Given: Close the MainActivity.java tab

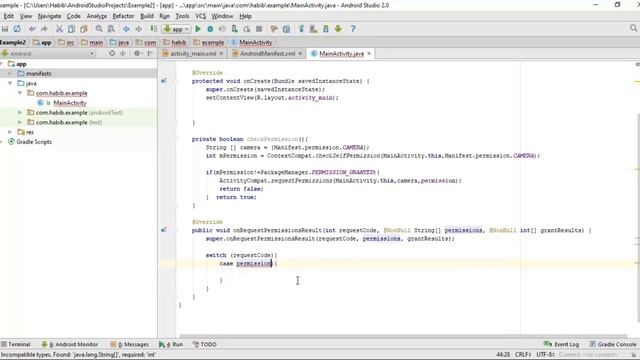Looking at the screenshot, I should 369,53.
